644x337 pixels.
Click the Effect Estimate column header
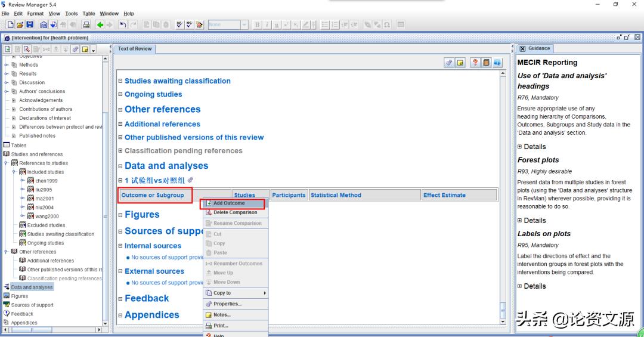[x=444, y=195]
